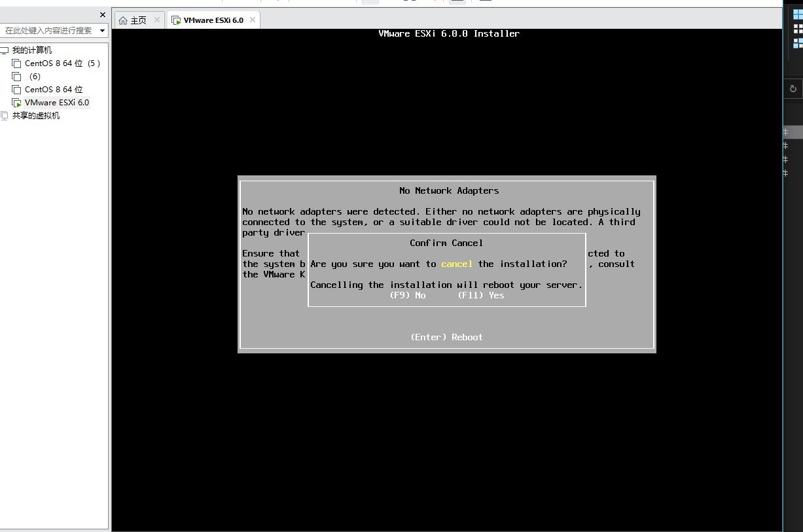Click the VM icon beside (6) entry
Screen dimensions: 803x532
coord(16,77)
